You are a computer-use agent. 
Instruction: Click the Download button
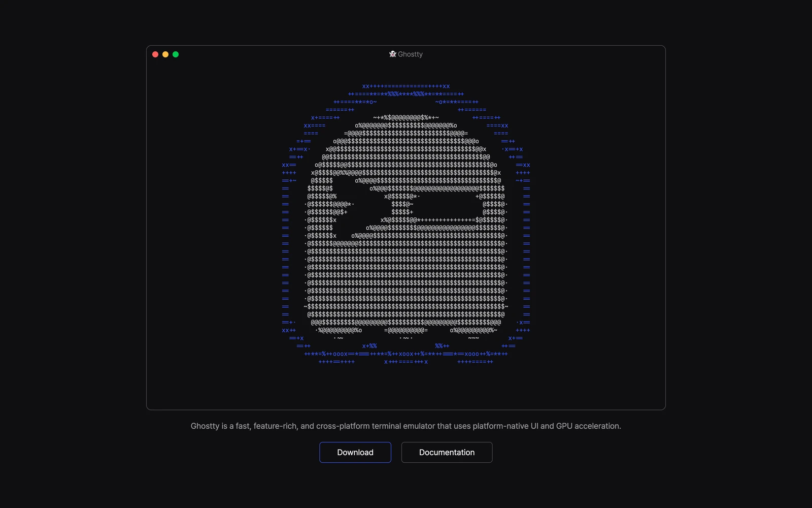[355, 452]
